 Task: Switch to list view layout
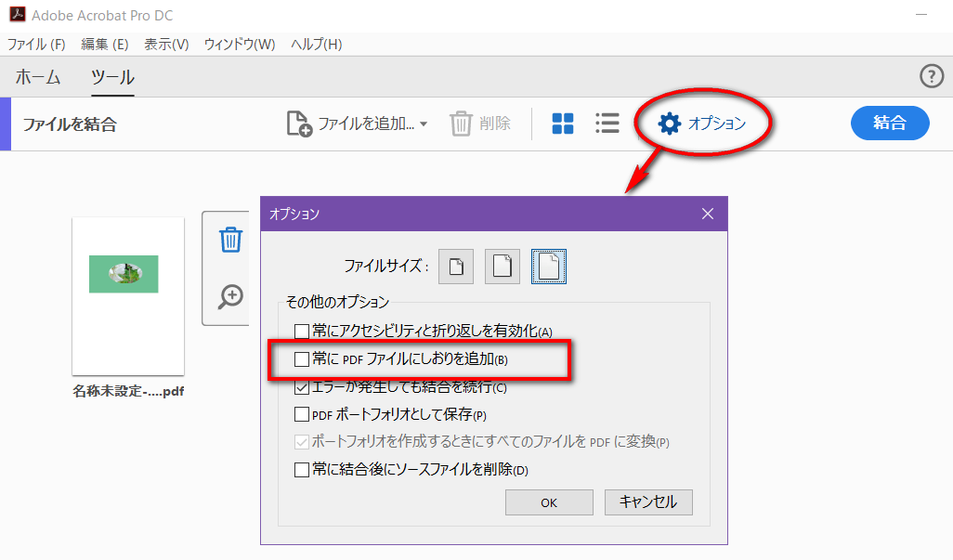click(x=607, y=123)
